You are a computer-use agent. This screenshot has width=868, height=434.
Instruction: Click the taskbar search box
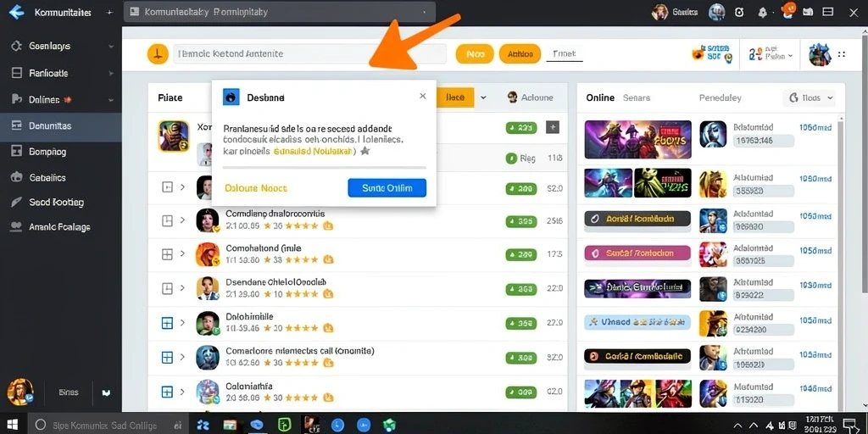coord(109,426)
